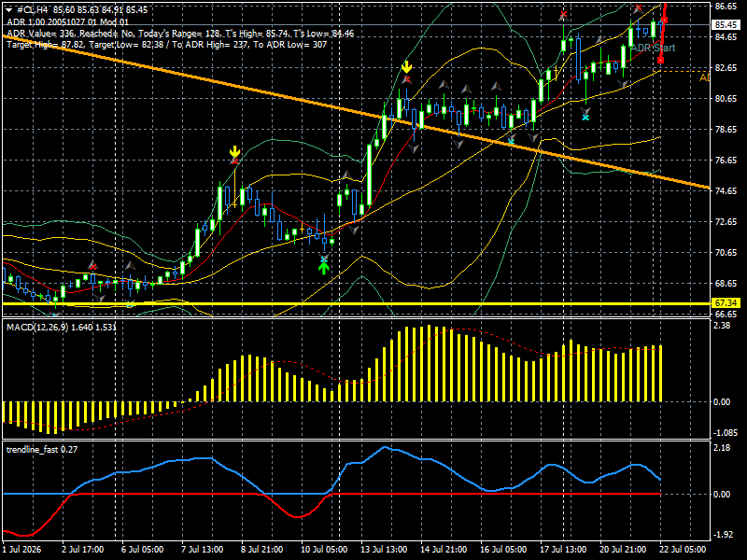The height and width of the screenshot is (560, 747).
Task: Click the "ADR Start" label
Action: click(x=653, y=48)
